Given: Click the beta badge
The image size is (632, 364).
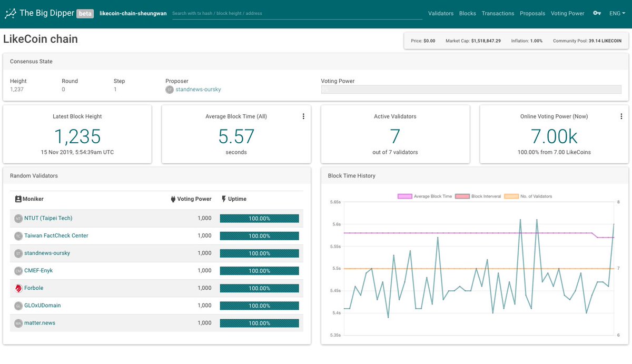Looking at the screenshot, I should click(85, 14).
